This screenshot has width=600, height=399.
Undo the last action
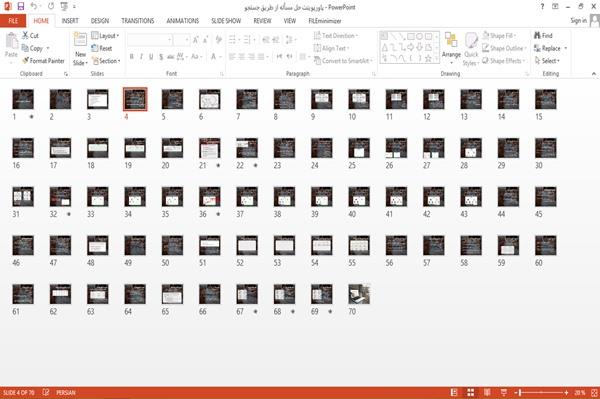click(34, 7)
